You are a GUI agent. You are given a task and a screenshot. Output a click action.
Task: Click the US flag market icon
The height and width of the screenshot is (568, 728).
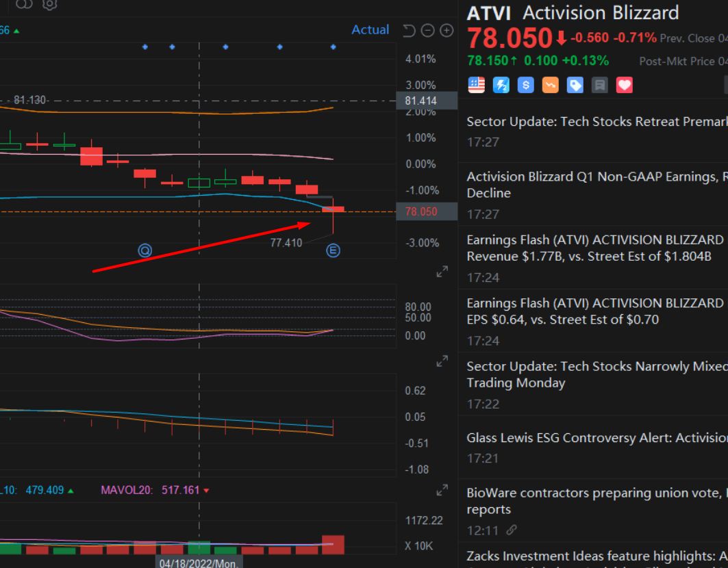pyautogui.click(x=477, y=85)
